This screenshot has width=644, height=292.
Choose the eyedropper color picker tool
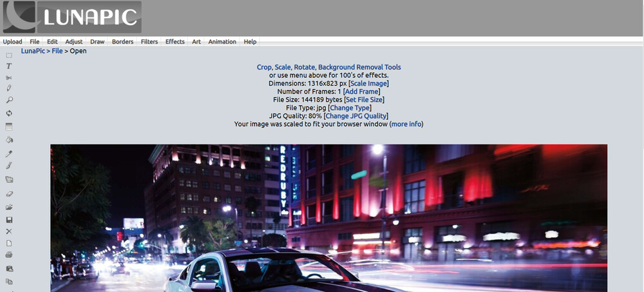pos(9,153)
